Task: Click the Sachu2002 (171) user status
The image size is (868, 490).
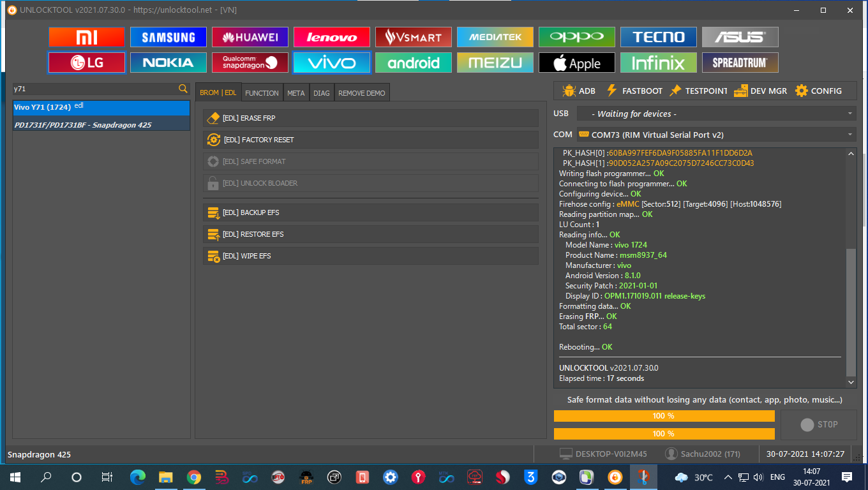Action: (702, 454)
